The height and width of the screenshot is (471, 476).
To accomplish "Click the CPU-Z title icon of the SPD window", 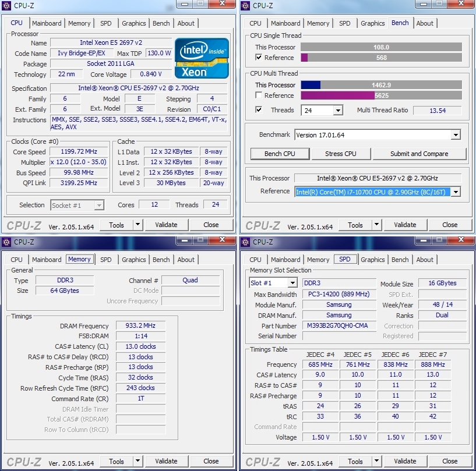I will (245, 242).
